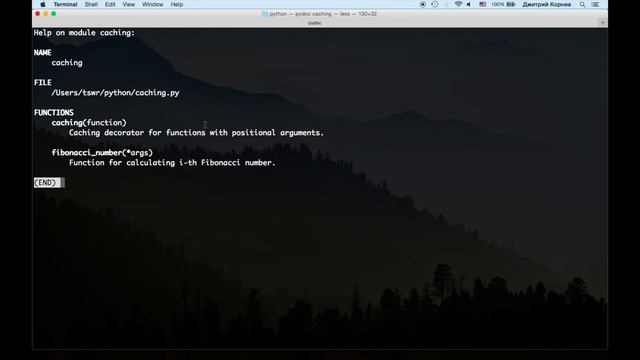Open the battery status menu

[x=503, y=4]
